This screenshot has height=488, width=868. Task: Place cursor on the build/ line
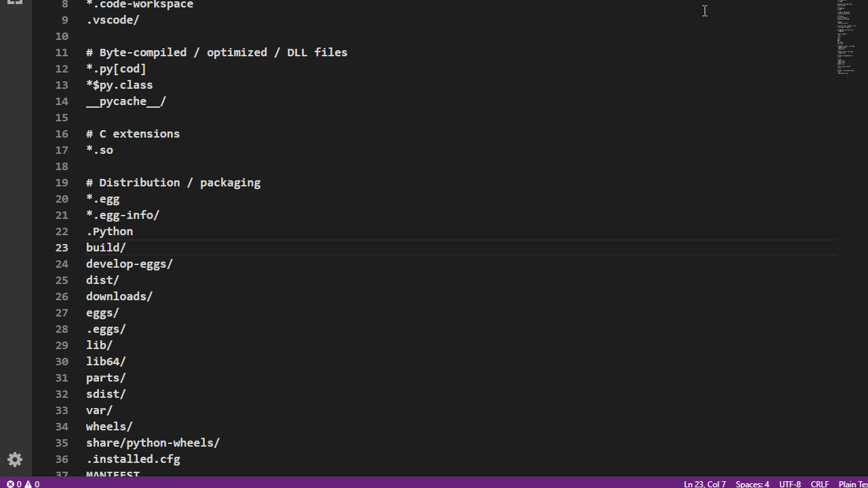(x=106, y=247)
